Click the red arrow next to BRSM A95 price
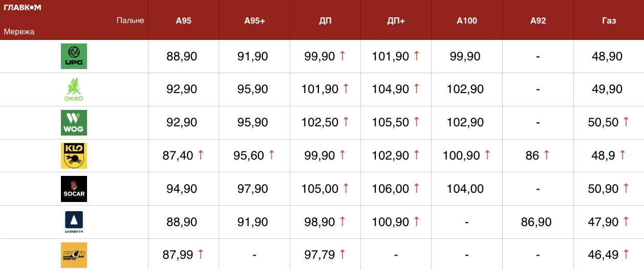Viewport: 644px width, 270px height. pos(201,254)
